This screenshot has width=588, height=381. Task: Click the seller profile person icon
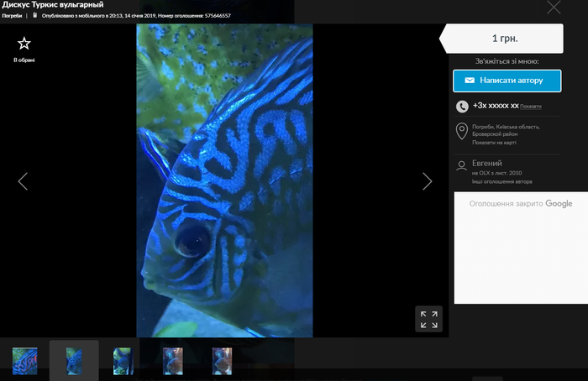461,165
